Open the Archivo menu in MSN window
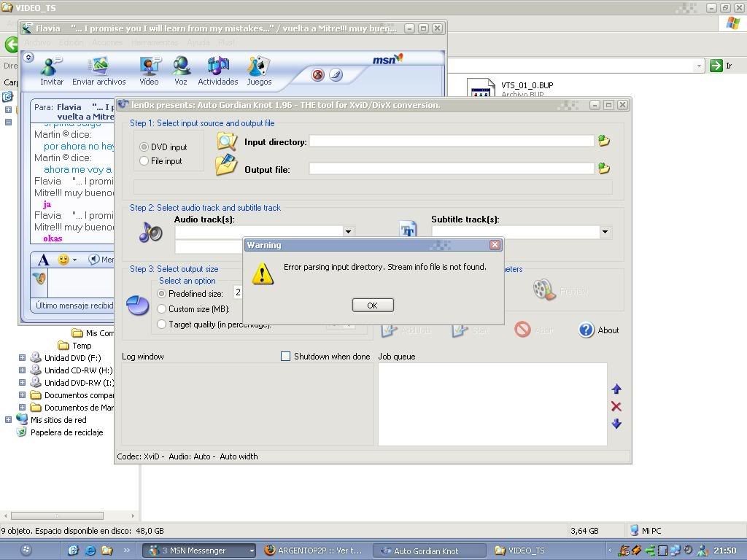 [x=37, y=42]
